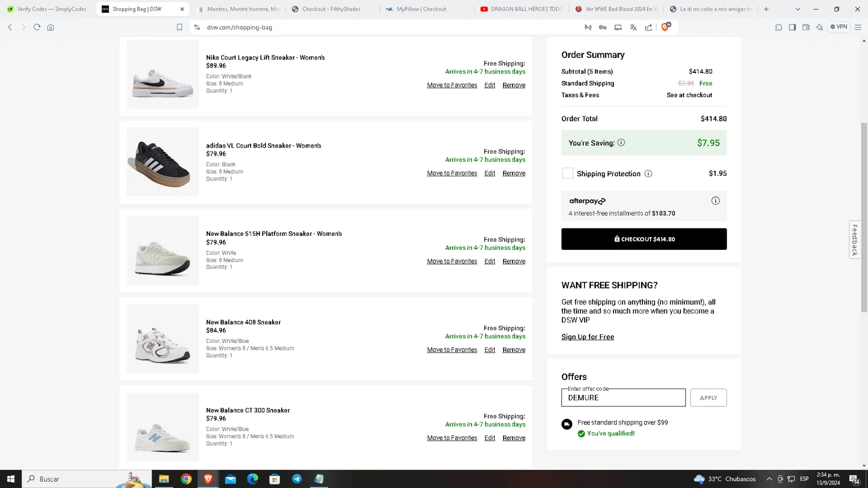The height and width of the screenshot is (488, 868).
Task: Remove Nike Court Legacy Lift Sneaker
Action: click(x=514, y=85)
